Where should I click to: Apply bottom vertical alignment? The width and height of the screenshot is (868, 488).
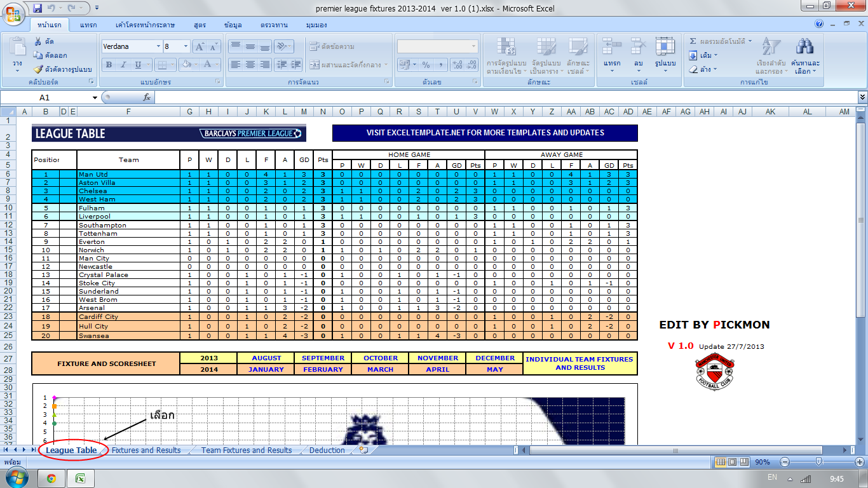click(x=265, y=46)
